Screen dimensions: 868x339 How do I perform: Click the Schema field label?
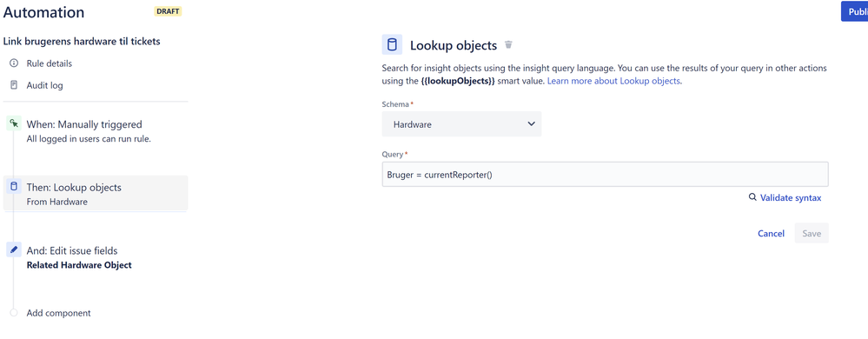tap(396, 104)
